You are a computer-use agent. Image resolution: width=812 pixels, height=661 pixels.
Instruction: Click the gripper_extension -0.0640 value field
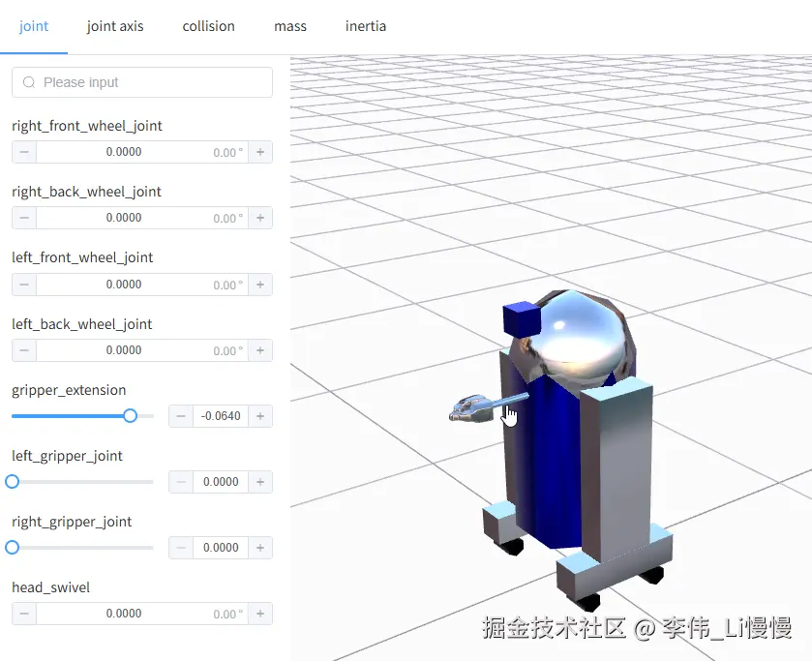click(x=221, y=416)
